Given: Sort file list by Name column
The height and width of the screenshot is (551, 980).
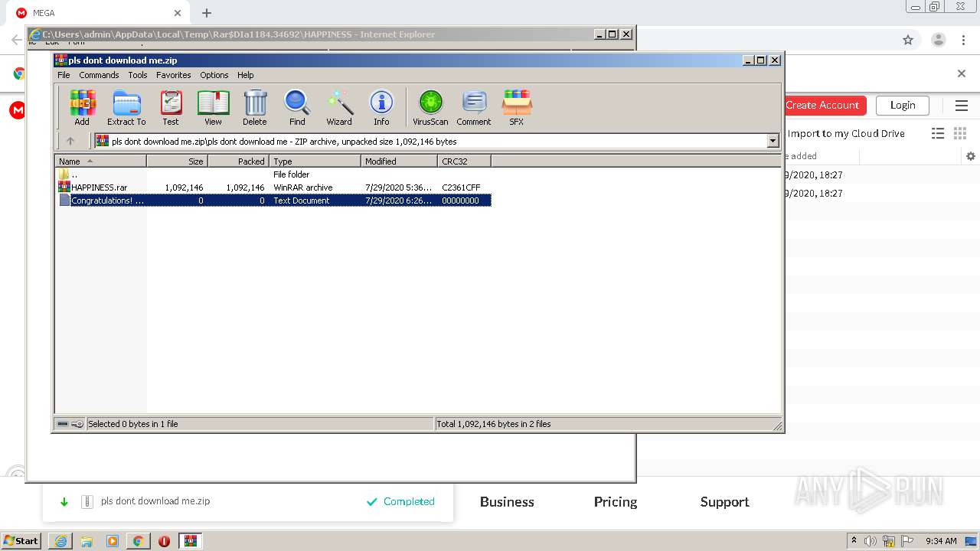Looking at the screenshot, I should 100,161.
